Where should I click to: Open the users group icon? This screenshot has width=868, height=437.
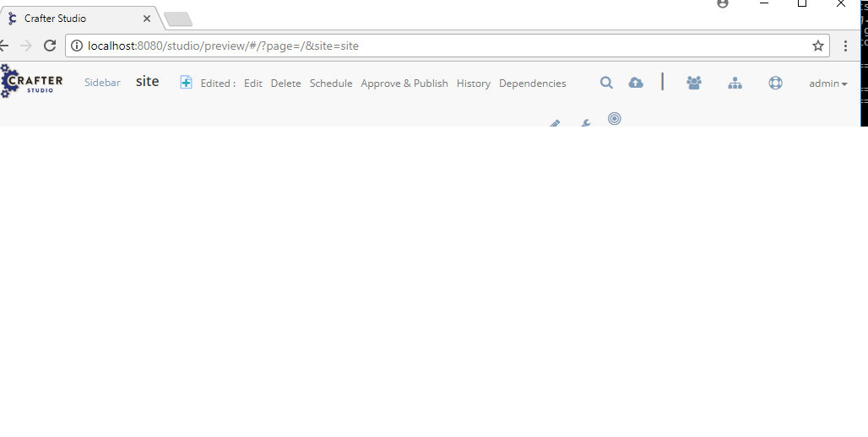click(x=693, y=83)
